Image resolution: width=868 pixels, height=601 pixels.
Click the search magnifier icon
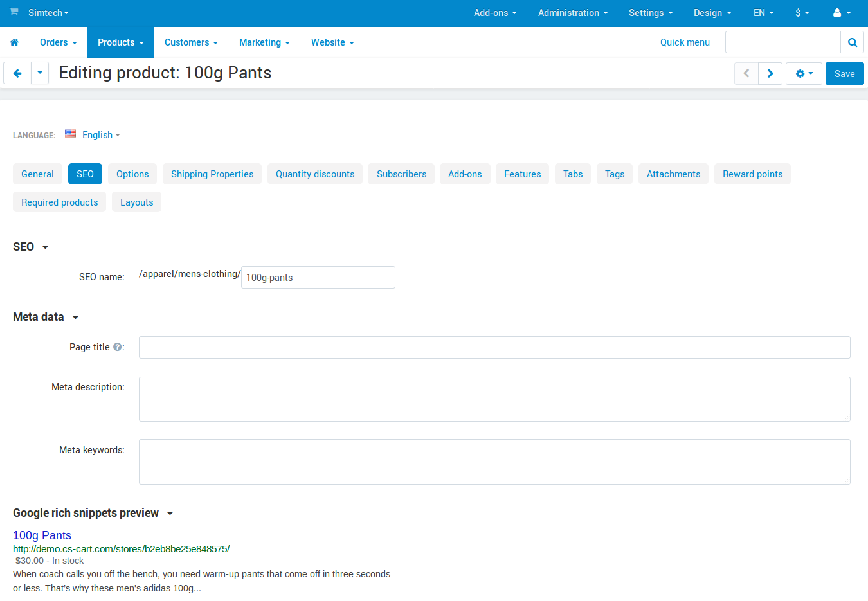[x=853, y=42]
